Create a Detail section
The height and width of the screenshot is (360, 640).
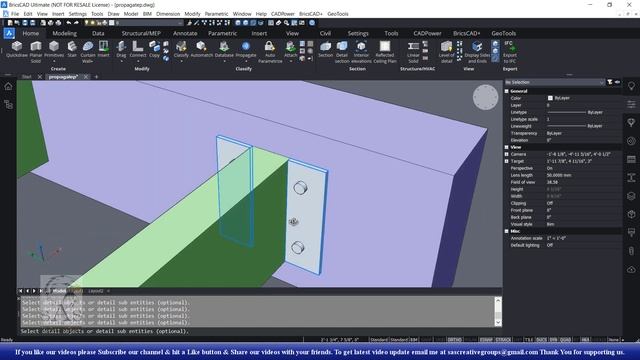click(342, 51)
